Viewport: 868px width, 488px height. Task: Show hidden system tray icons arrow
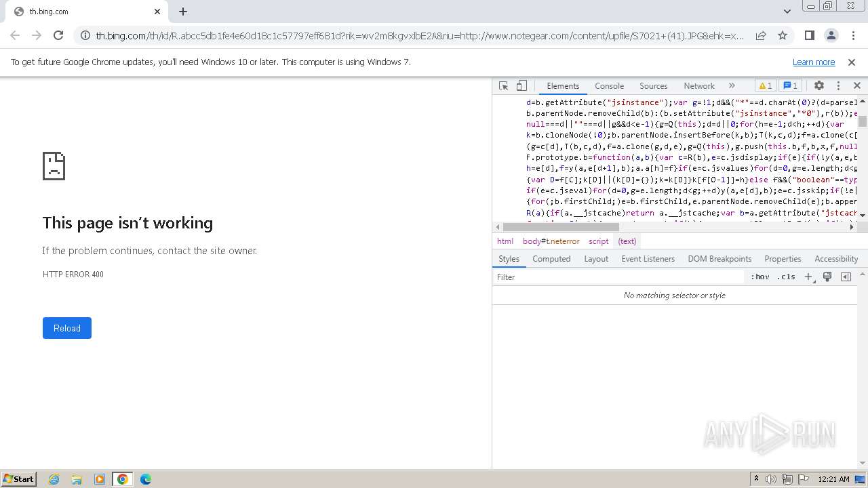(756, 479)
